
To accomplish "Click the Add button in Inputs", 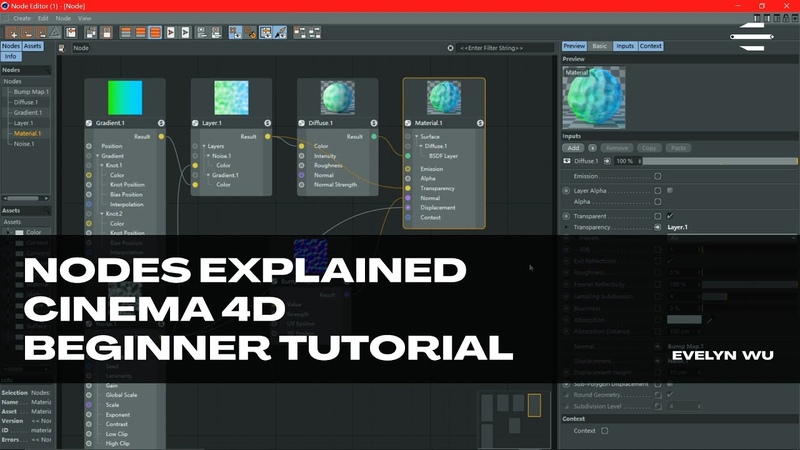I will [573, 148].
